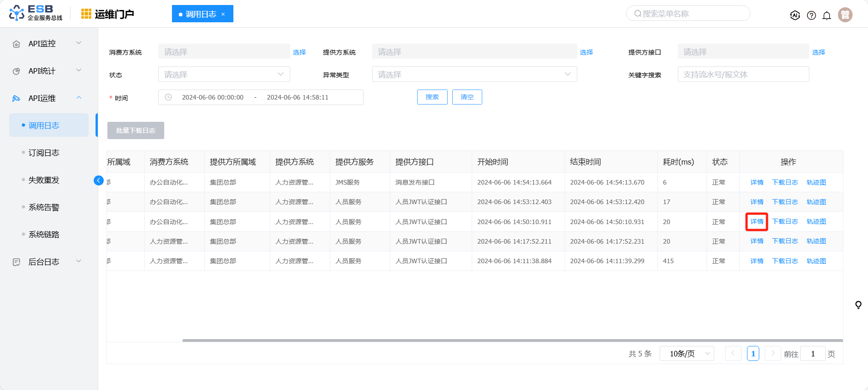Screen dimensions: 868x390
Task: Click the orange grid portal icon
Action: 86,14
